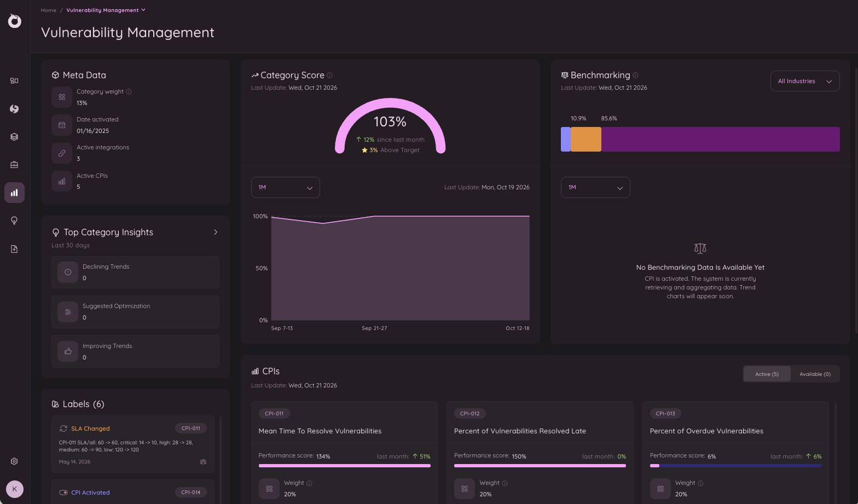Open Benchmarking 1M time range dropdown
The image size is (858, 504).
coord(595,187)
